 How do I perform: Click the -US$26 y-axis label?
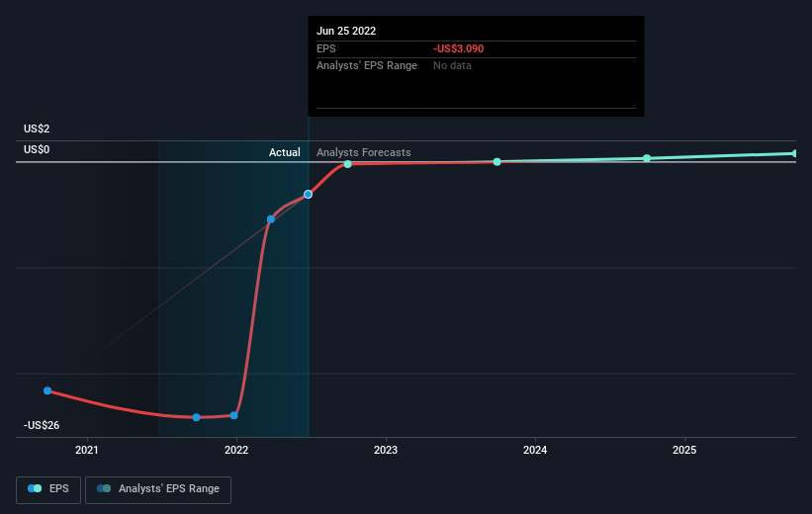[42, 425]
